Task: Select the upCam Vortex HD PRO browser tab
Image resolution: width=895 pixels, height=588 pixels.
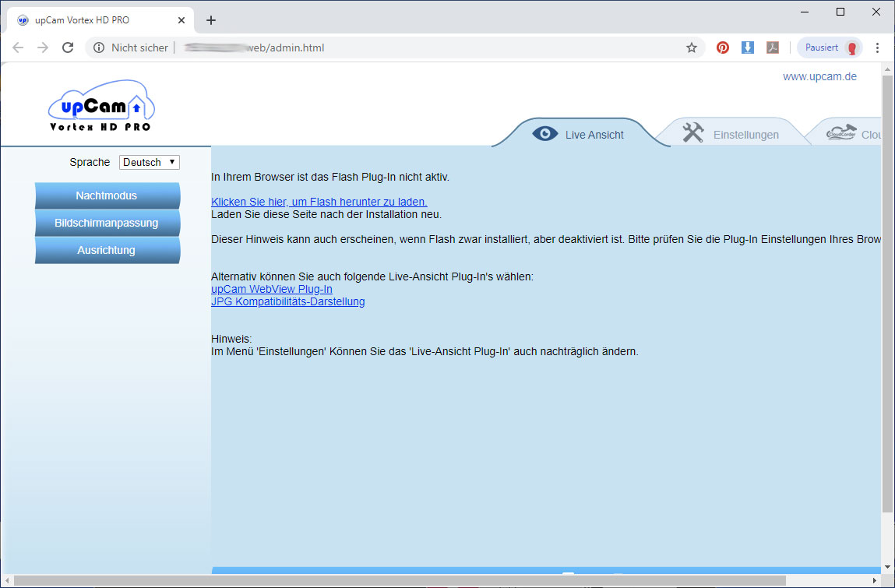Action: (x=100, y=20)
